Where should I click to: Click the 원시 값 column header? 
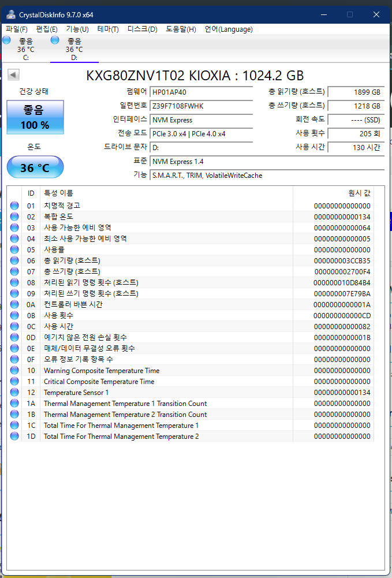(x=334, y=193)
